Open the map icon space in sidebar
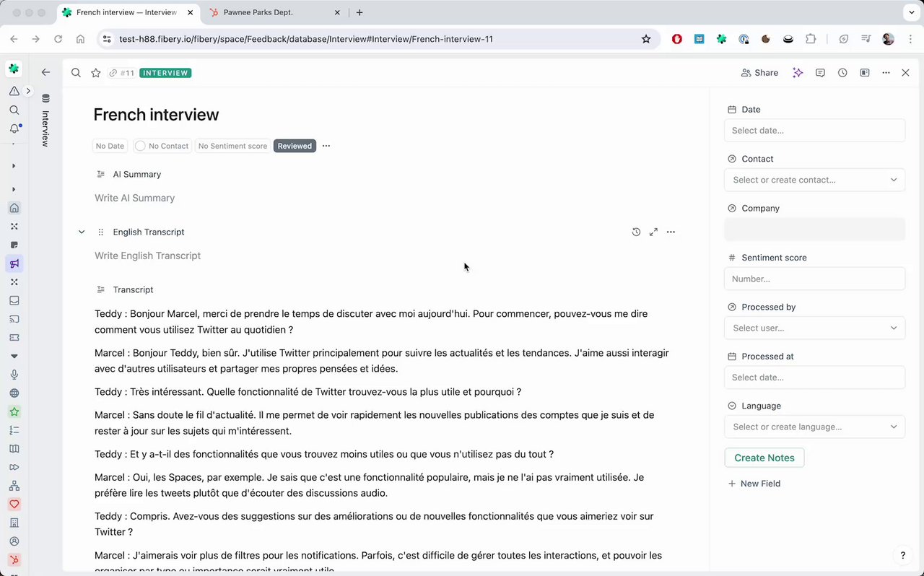Viewport: 924px width, 576px height. [14, 449]
